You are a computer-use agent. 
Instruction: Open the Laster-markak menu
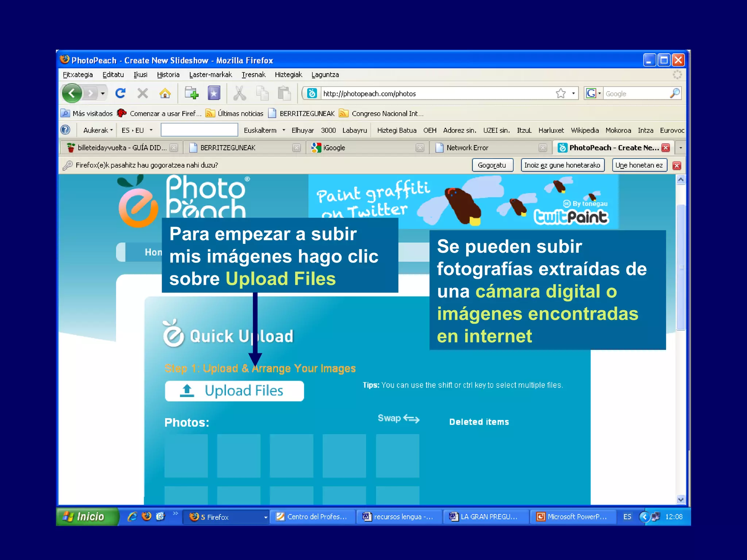[x=210, y=75]
